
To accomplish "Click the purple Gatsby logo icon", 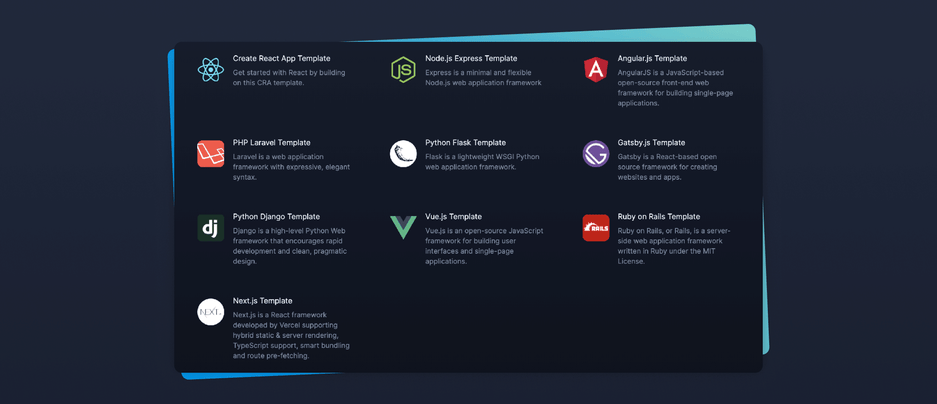I will point(595,154).
